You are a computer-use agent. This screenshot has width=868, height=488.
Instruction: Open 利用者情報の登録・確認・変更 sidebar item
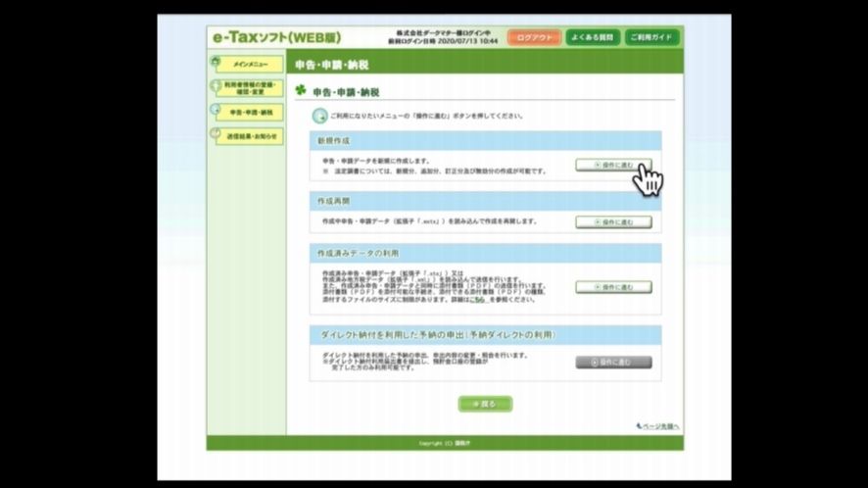tap(246, 88)
